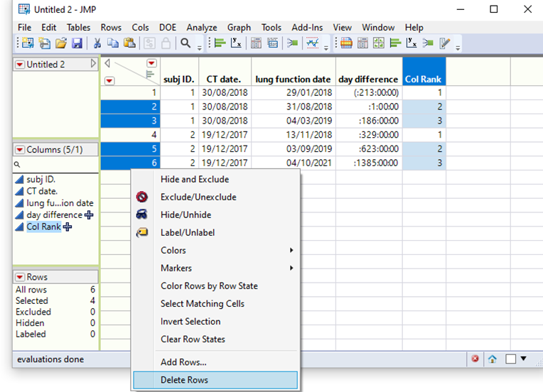This screenshot has width=543, height=392.
Task: Click the formula plus icon beside Col Rank
Action: click(x=68, y=227)
